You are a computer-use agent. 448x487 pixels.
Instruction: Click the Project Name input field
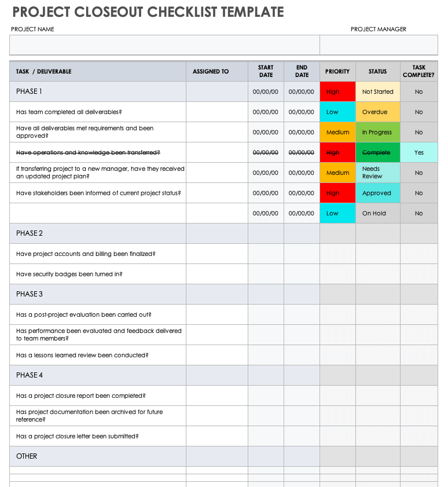[164, 45]
